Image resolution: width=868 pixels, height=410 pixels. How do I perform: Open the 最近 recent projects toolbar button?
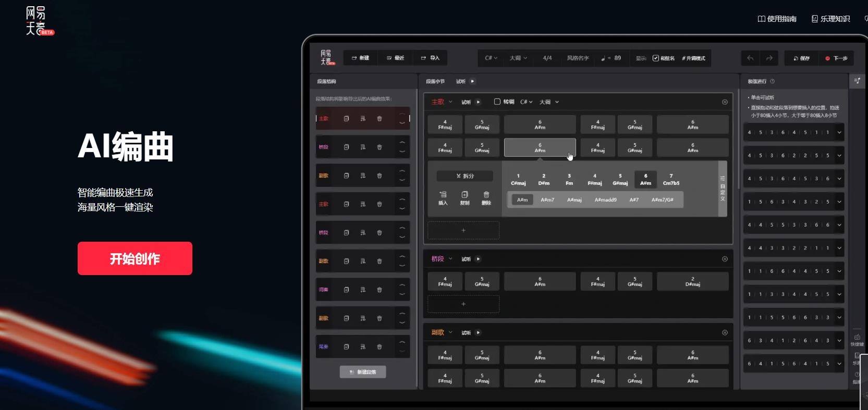point(396,58)
